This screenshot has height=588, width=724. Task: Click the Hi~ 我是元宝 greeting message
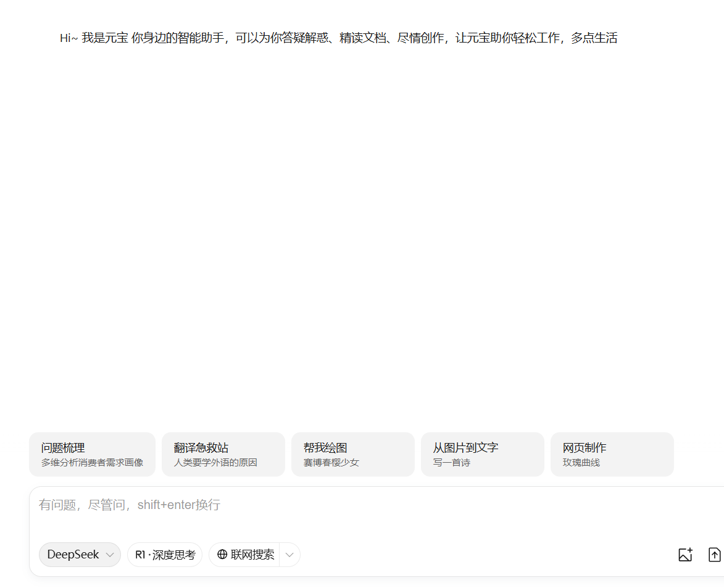click(338, 38)
